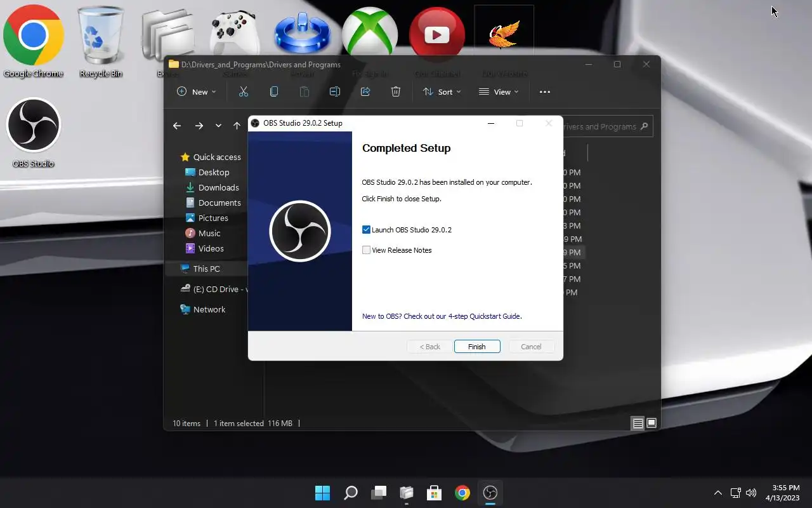The width and height of the screenshot is (812, 508).
Task: Open the red YouTube channel desktop icon
Action: [437, 33]
